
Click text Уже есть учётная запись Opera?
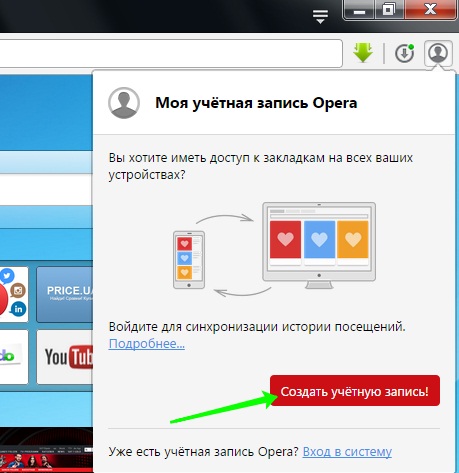203,452
